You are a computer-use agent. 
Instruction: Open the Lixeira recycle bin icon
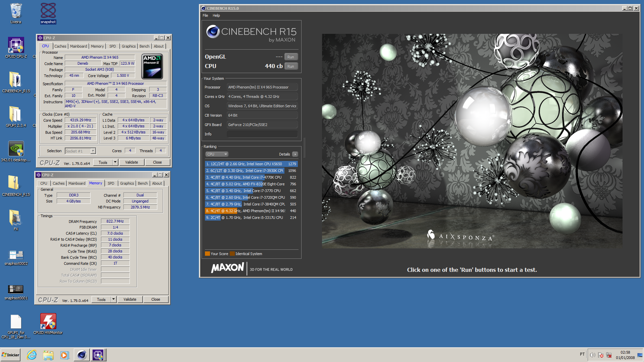[15, 13]
